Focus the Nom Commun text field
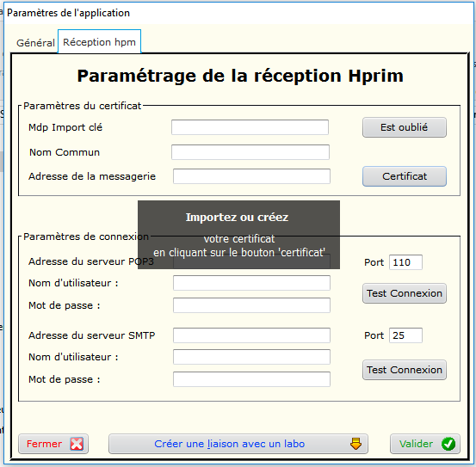 coord(250,152)
